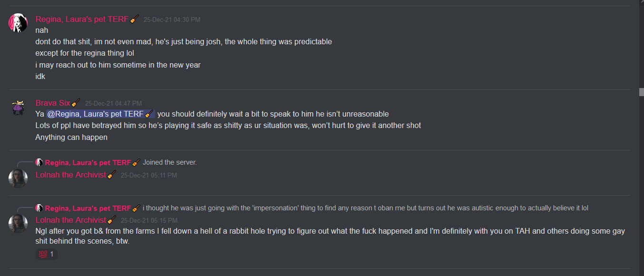Jump to replied message 'Joined the server.'
Image resolution: width=644 pixels, height=276 pixels.
click(x=169, y=163)
